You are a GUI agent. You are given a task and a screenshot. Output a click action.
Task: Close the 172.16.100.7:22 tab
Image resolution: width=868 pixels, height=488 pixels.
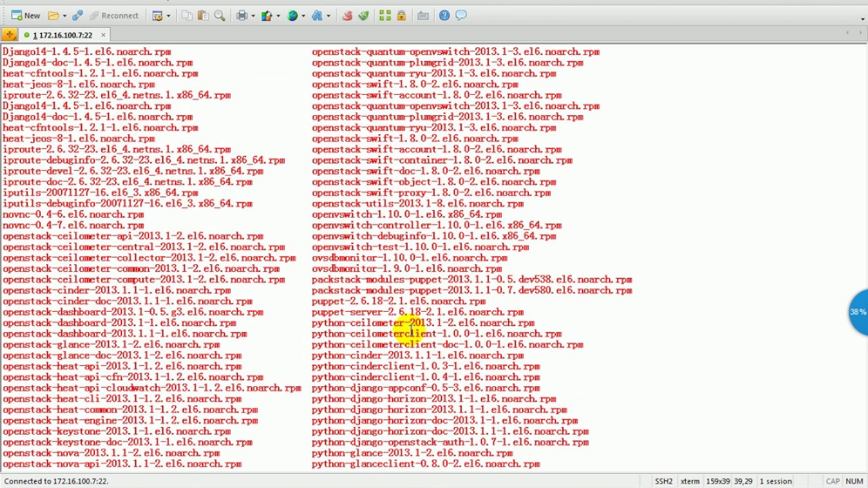103,35
